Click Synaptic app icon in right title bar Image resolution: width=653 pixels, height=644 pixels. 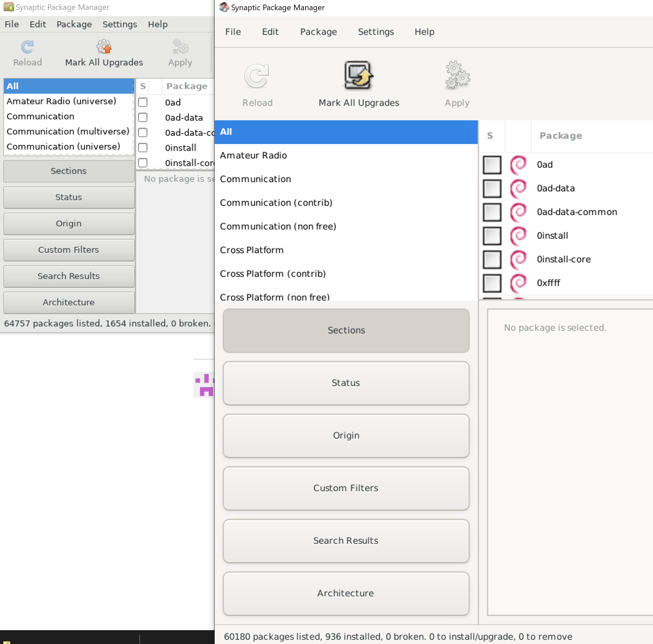pyautogui.click(x=224, y=7)
